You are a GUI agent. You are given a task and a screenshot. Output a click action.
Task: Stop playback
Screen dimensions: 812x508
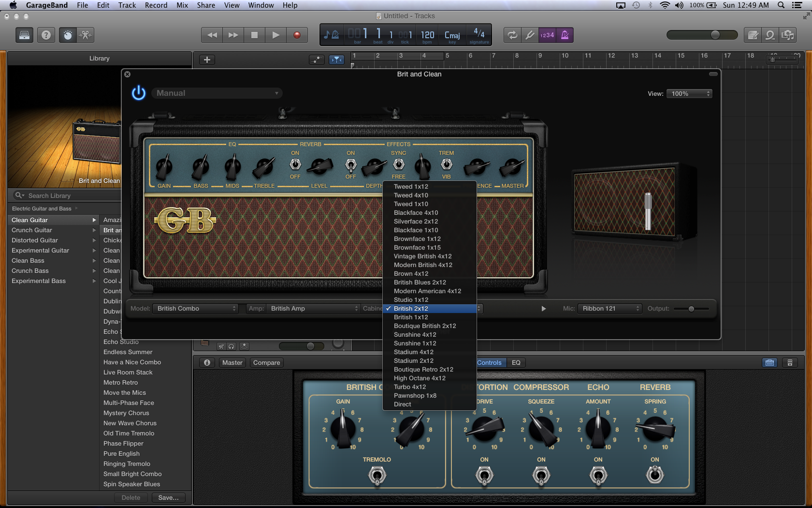254,35
